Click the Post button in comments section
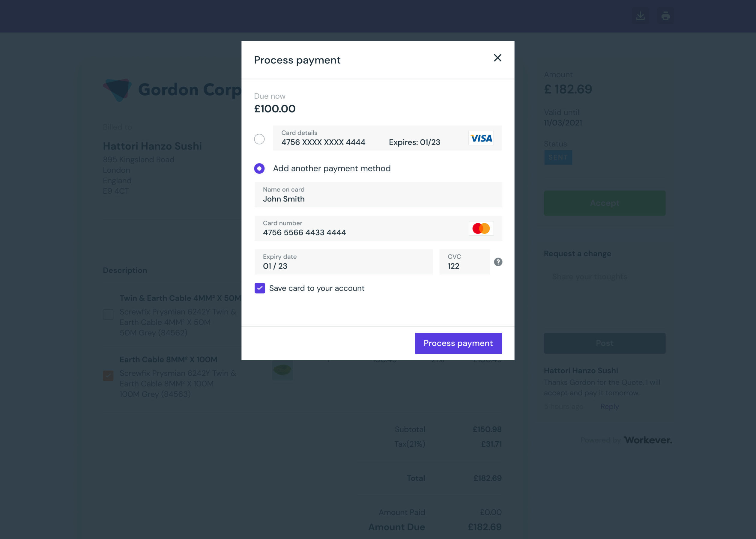 (604, 342)
